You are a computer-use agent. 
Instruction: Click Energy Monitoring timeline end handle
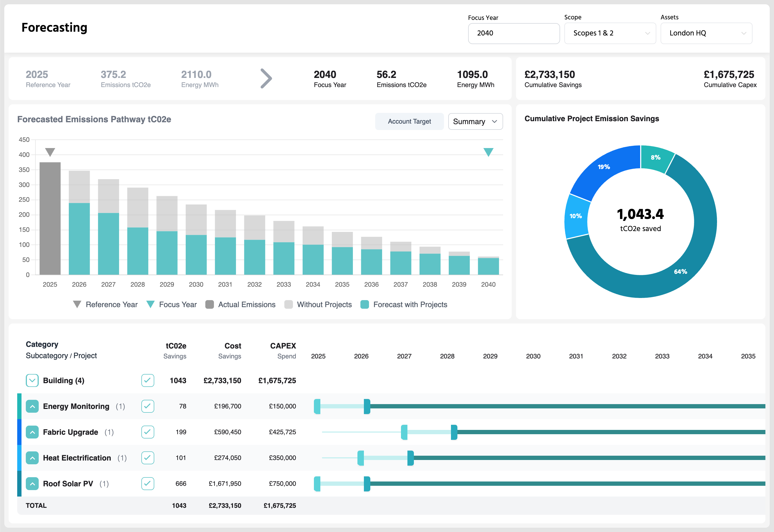[367, 406]
